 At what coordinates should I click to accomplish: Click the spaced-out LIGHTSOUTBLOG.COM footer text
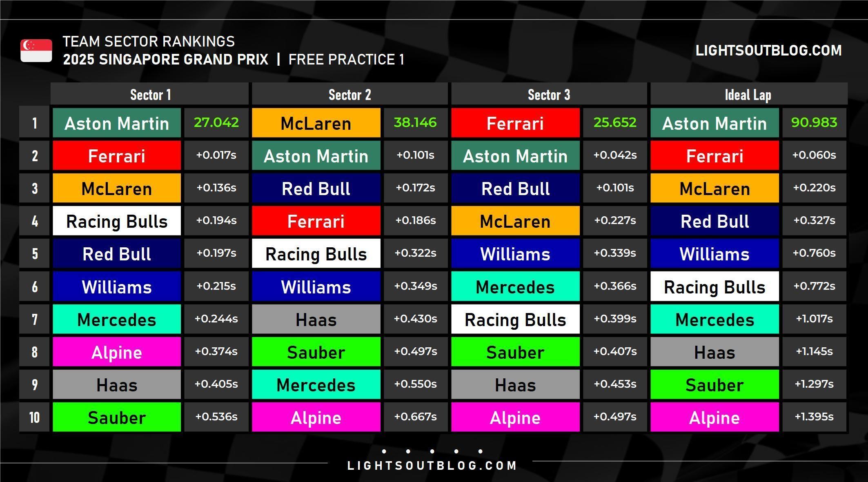[x=432, y=466]
